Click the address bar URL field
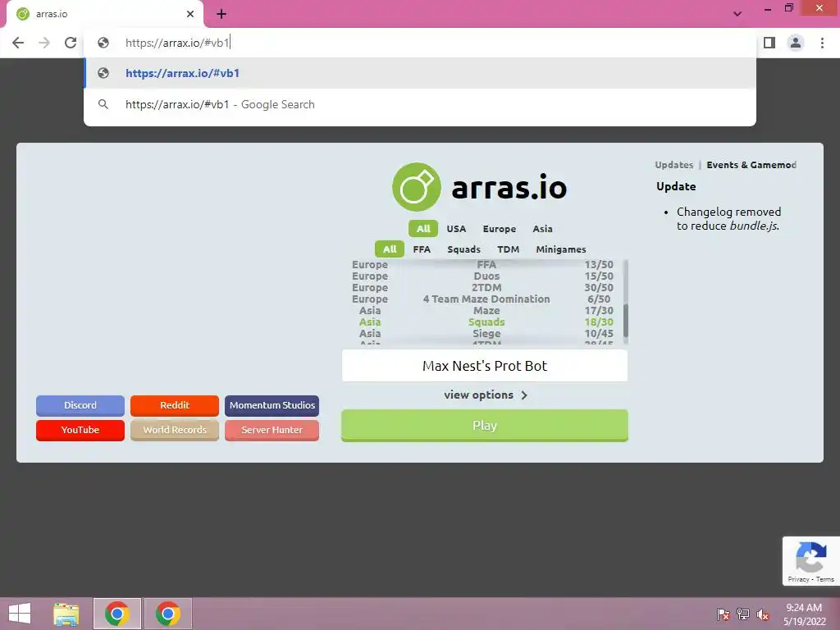Viewport: 840px width, 630px height. (x=420, y=43)
